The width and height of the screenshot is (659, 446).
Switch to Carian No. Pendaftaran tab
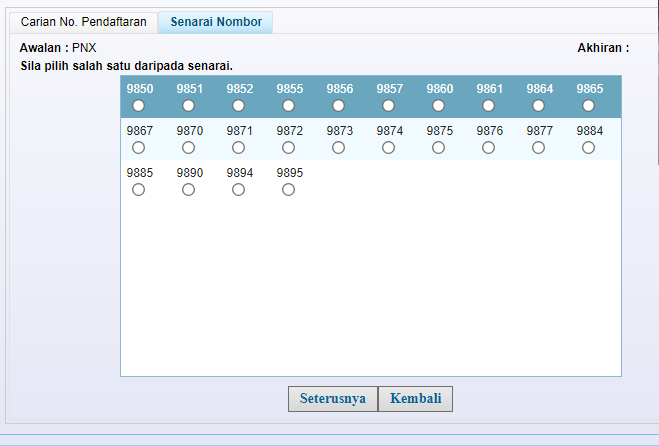point(84,22)
